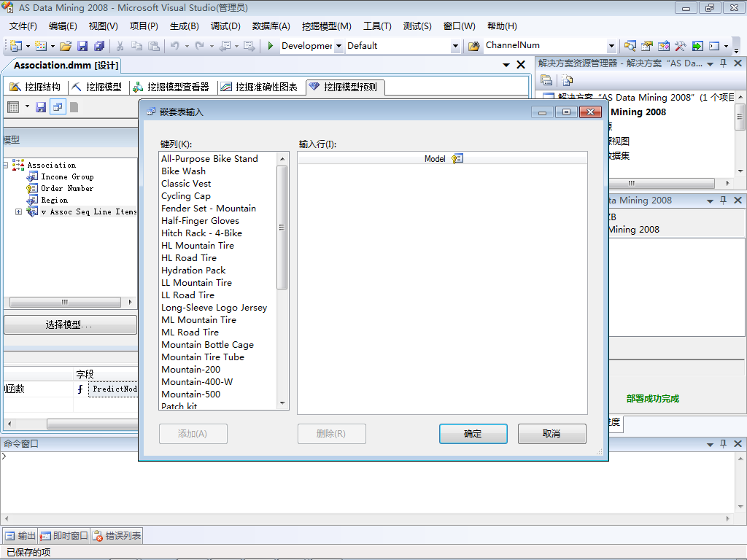747x560 pixels.
Task: Open the 输出 tab at bottom
Action: pyautogui.click(x=20, y=536)
